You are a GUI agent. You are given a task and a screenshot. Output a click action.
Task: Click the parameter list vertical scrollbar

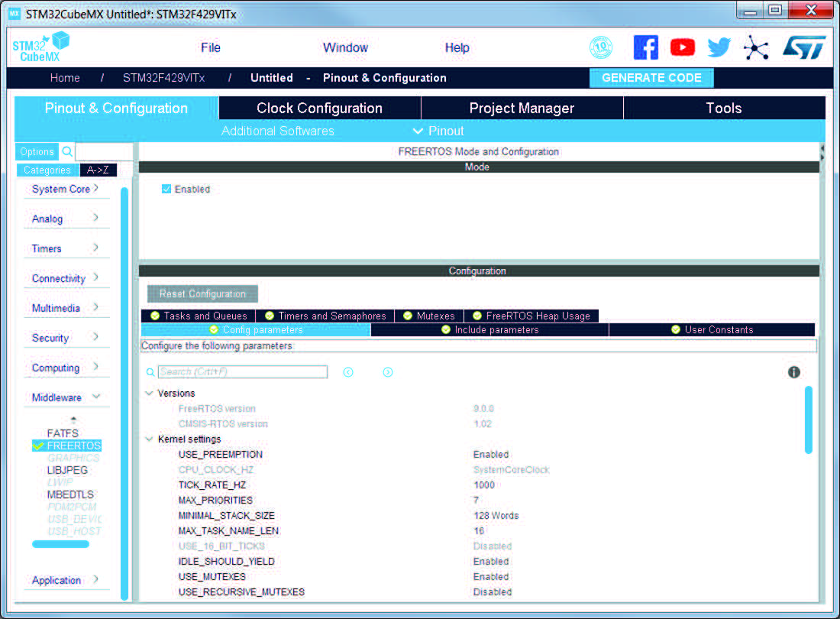(809, 420)
